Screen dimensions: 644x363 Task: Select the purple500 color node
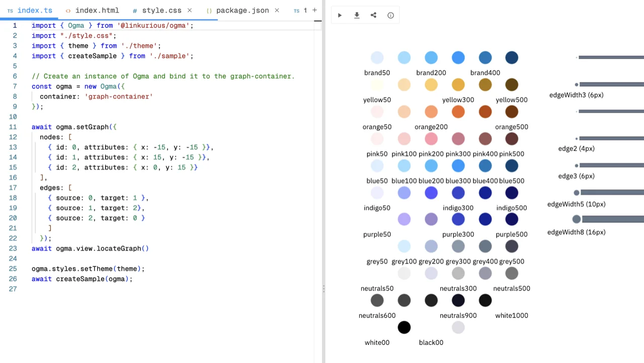[x=512, y=219]
